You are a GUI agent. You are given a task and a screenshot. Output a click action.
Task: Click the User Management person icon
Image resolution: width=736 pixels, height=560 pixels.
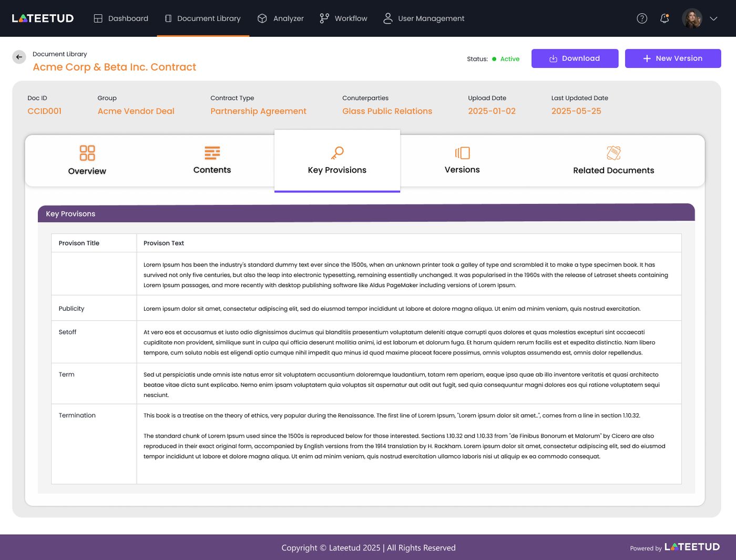tap(388, 18)
